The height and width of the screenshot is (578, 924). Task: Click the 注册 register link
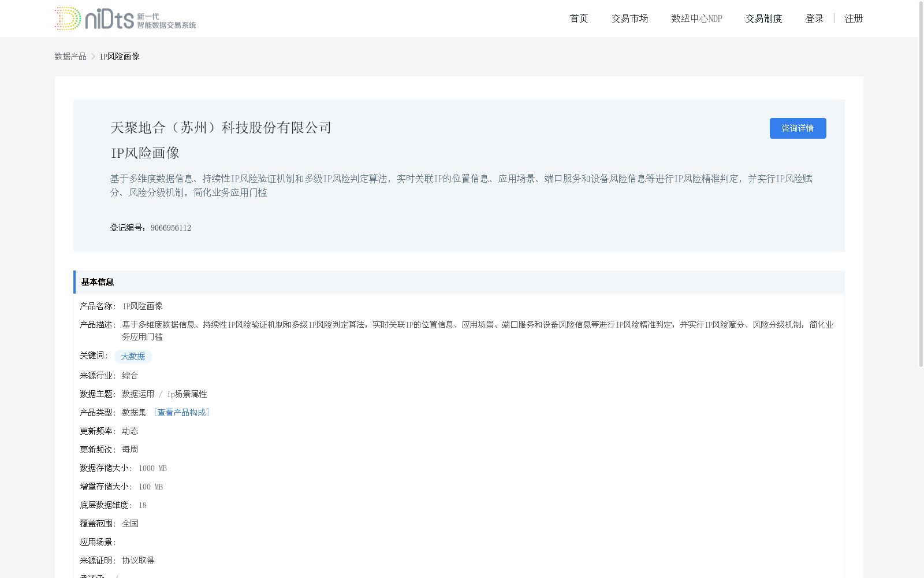pyautogui.click(x=854, y=18)
